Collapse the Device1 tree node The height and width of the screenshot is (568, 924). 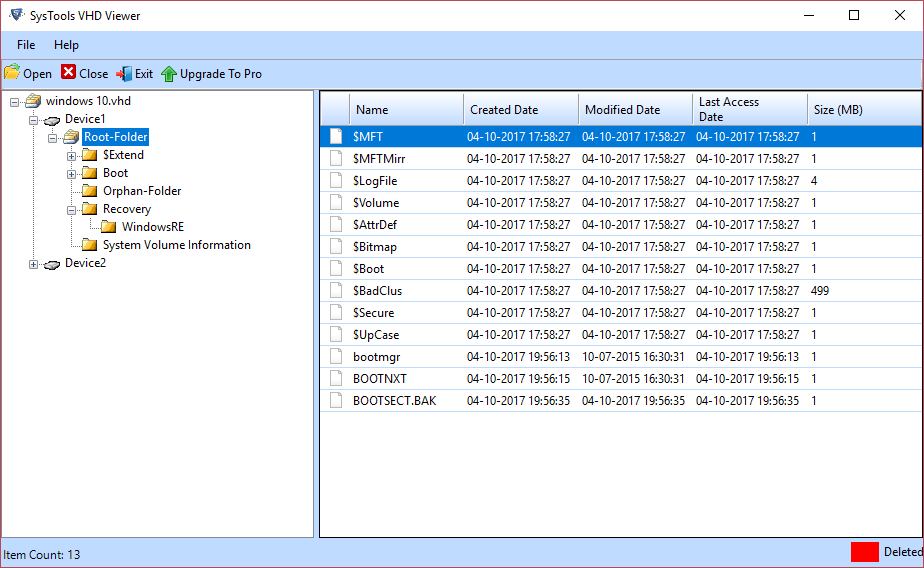[x=34, y=120]
